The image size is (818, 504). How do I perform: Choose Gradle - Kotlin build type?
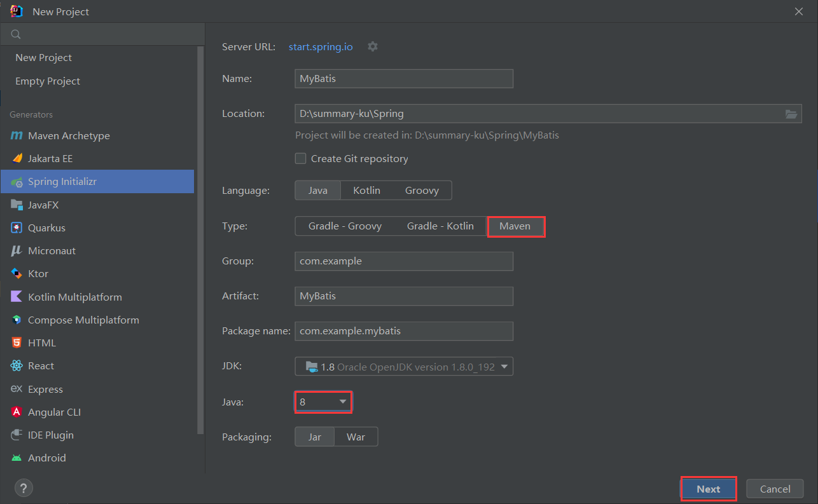[440, 226]
